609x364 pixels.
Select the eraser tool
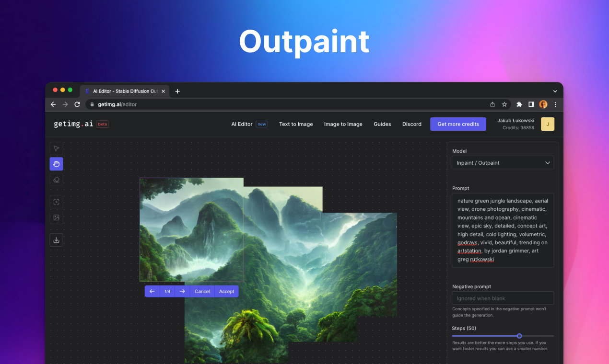[56, 180]
